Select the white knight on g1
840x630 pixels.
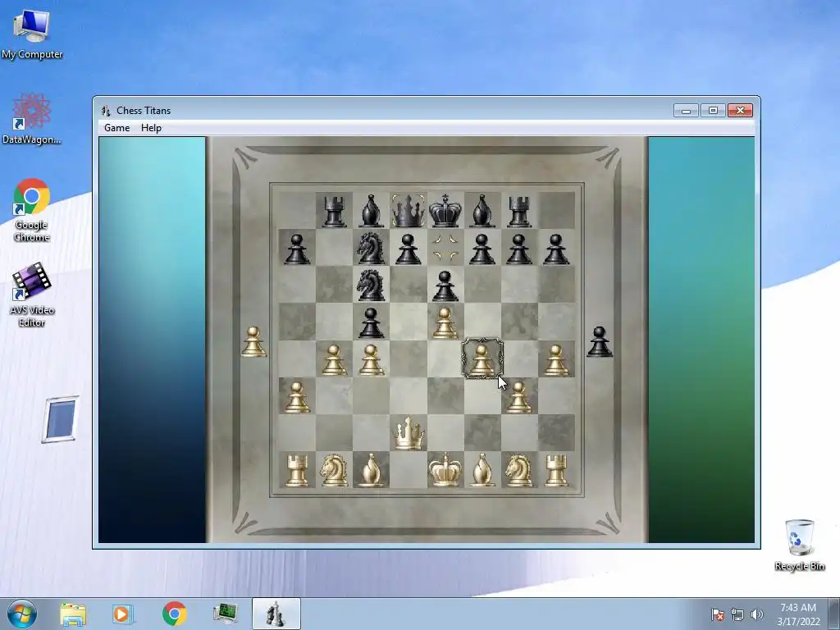pos(518,470)
